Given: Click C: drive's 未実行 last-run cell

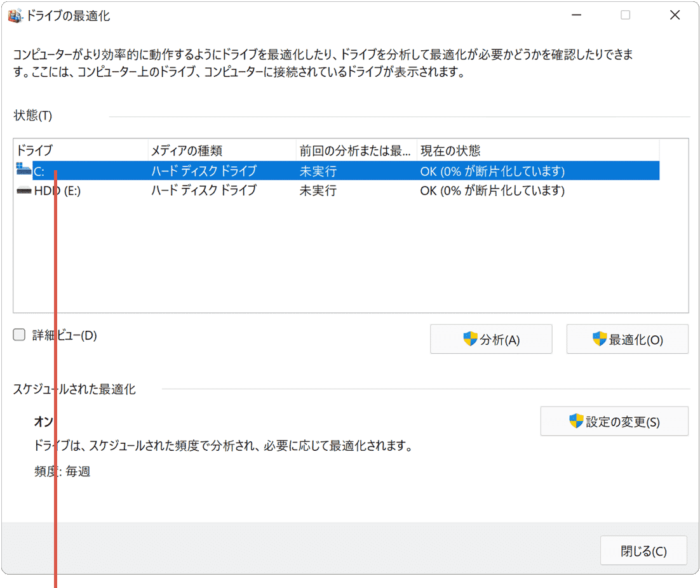Looking at the screenshot, I should [318, 171].
